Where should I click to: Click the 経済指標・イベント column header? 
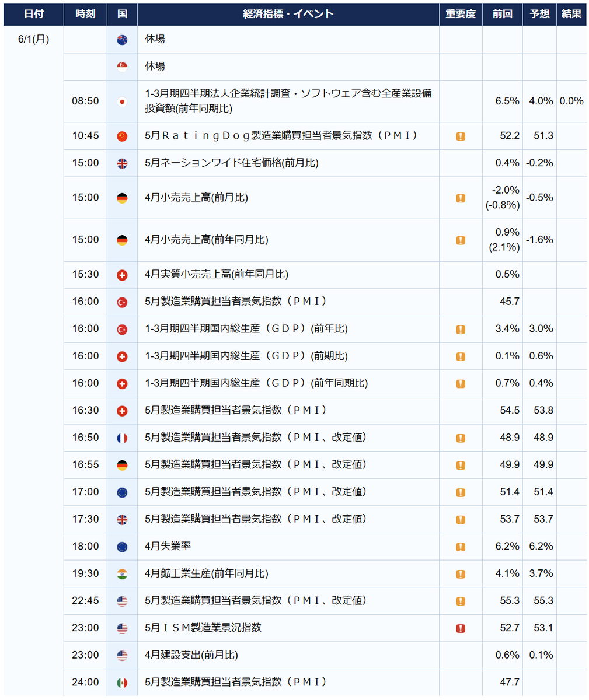[288, 14]
